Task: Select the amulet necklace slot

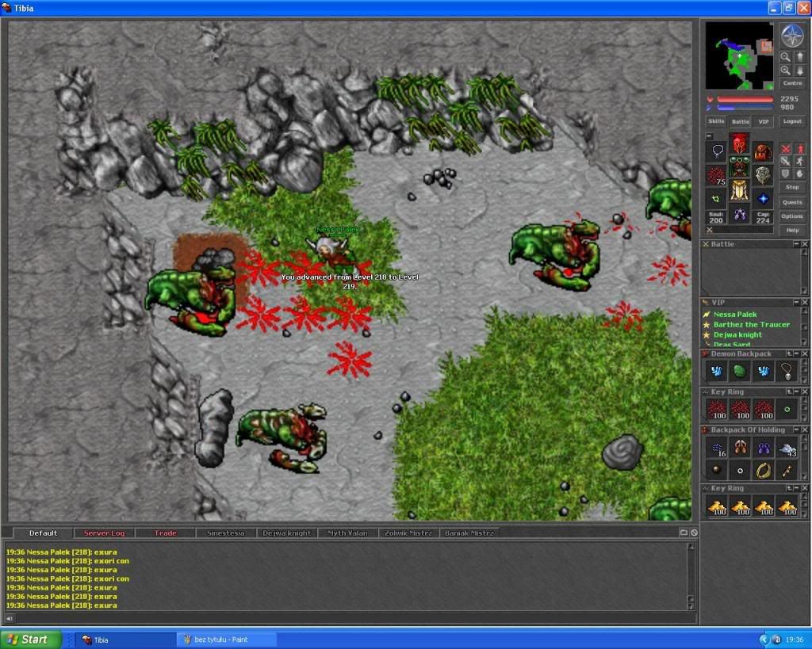Action: 717,151
